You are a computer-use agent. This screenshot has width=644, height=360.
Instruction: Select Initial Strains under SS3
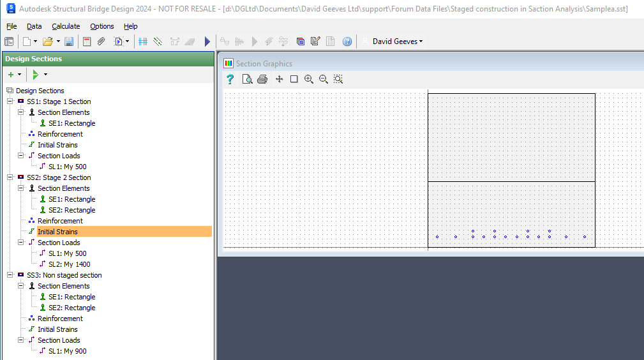click(57, 329)
